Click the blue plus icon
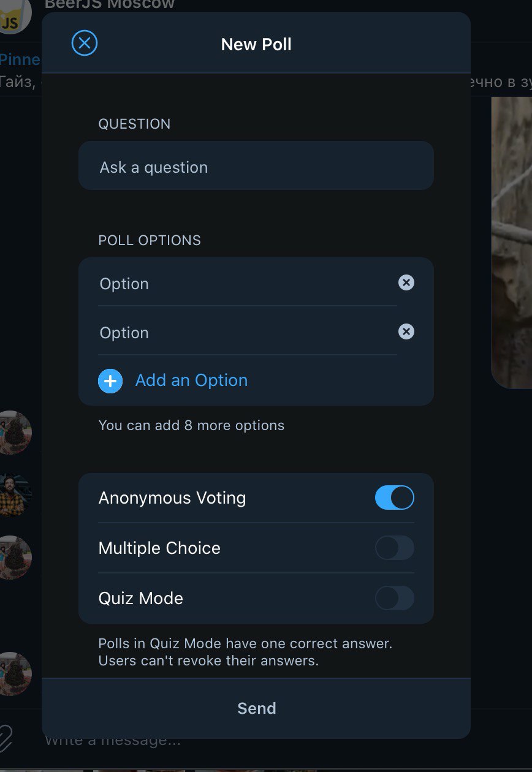The height and width of the screenshot is (772, 532). pyautogui.click(x=110, y=380)
